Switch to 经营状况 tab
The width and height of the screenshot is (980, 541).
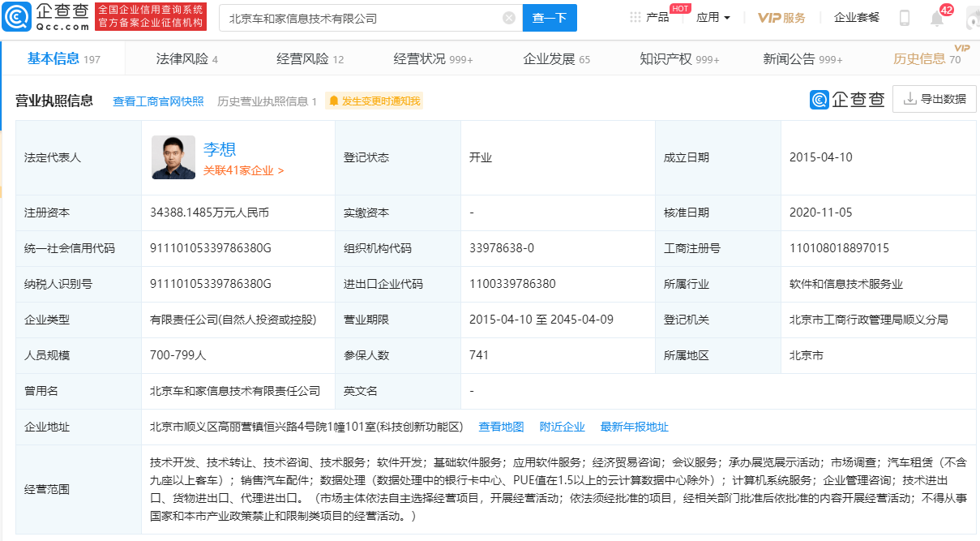[433, 58]
